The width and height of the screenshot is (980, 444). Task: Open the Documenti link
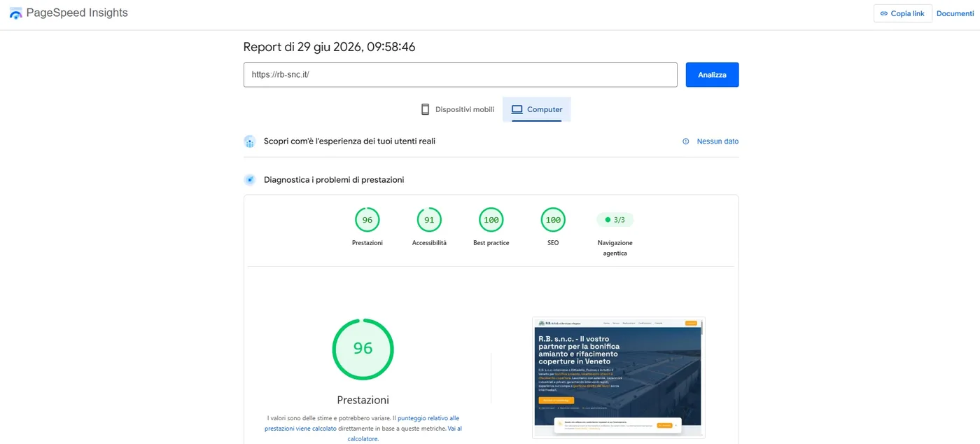point(955,13)
